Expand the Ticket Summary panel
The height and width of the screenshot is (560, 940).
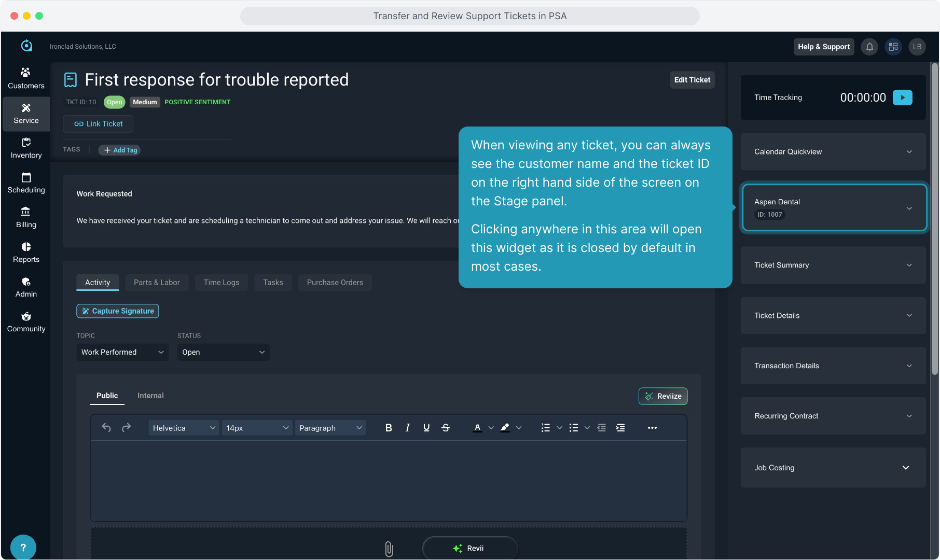coord(833,265)
